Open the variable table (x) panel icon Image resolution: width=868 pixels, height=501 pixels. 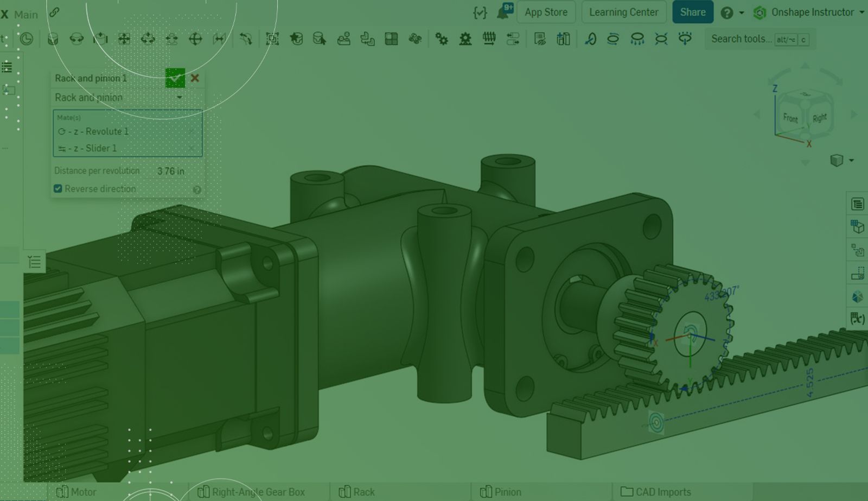(x=857, y=319)
